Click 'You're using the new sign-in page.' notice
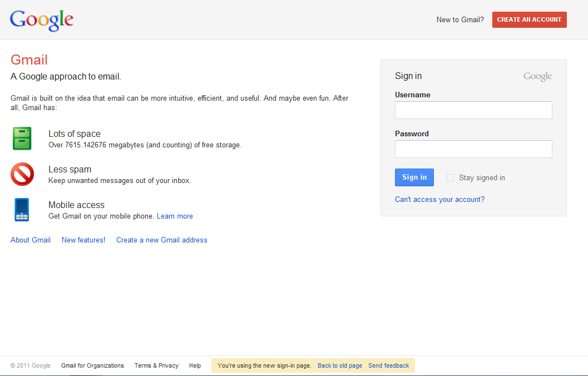Viewport: 588px width, 376px height. point(264,365)
